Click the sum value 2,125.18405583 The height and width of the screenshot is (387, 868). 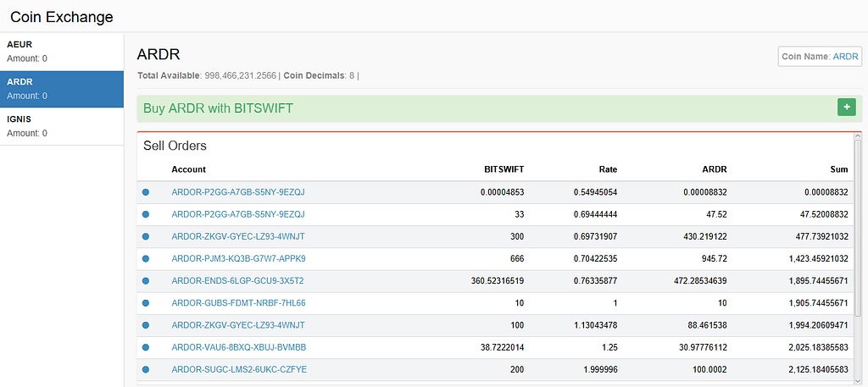coord(821,369)
